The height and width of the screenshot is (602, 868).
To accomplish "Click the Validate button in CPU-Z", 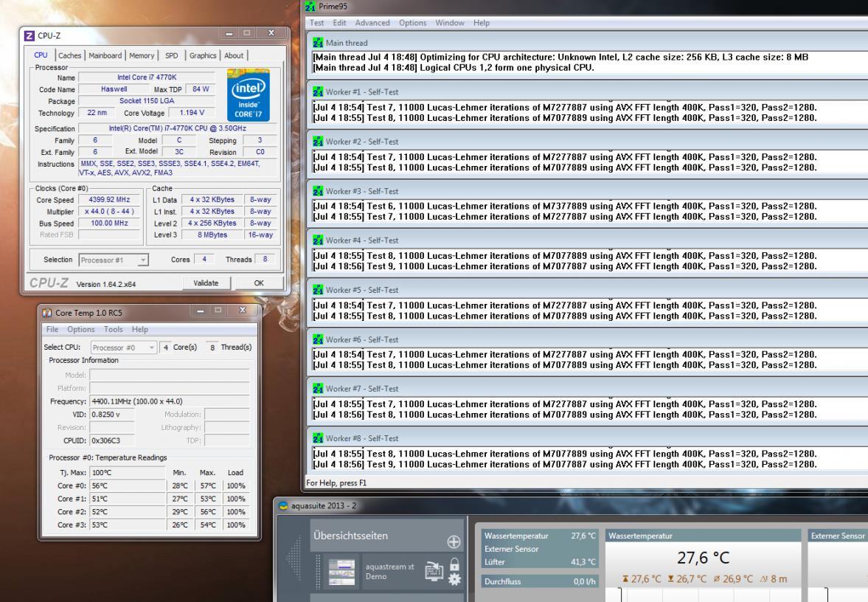I will click(206, 283).
